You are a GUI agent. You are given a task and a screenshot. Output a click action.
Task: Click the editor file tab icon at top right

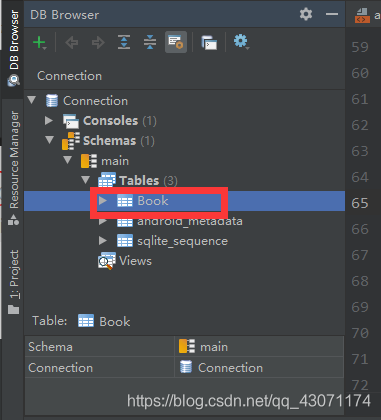point(362,15)
